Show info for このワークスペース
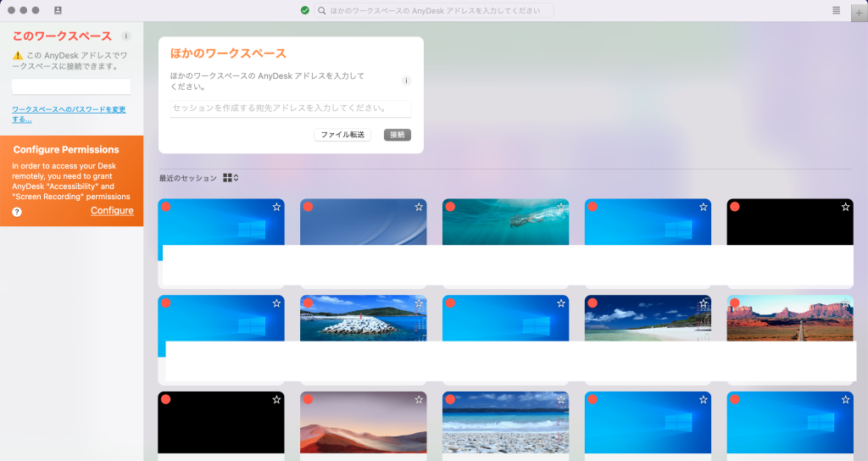 click(x=126, y=36)
